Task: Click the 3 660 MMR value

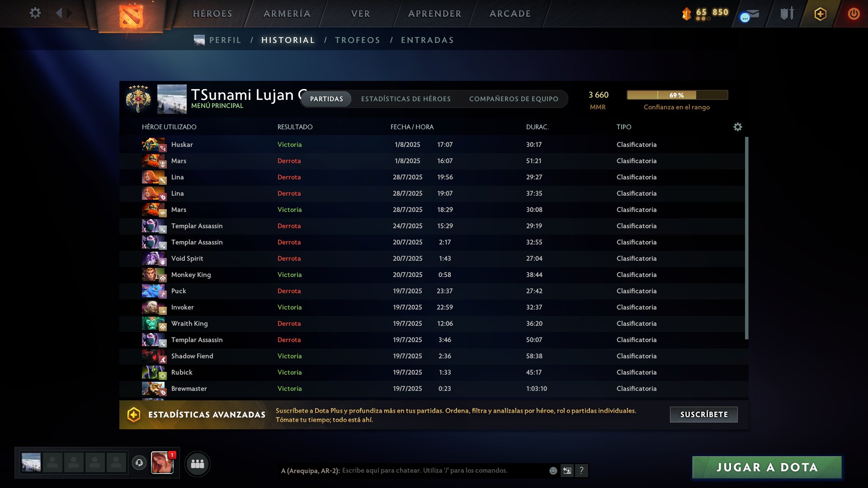Action: pyautogui.click(x=598, y=95)
